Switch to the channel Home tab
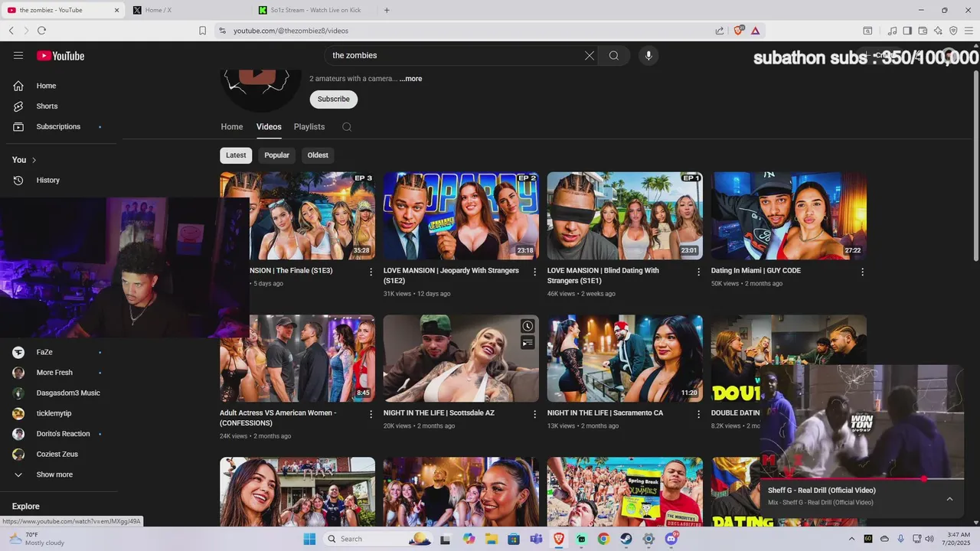 tap(232, 127)
